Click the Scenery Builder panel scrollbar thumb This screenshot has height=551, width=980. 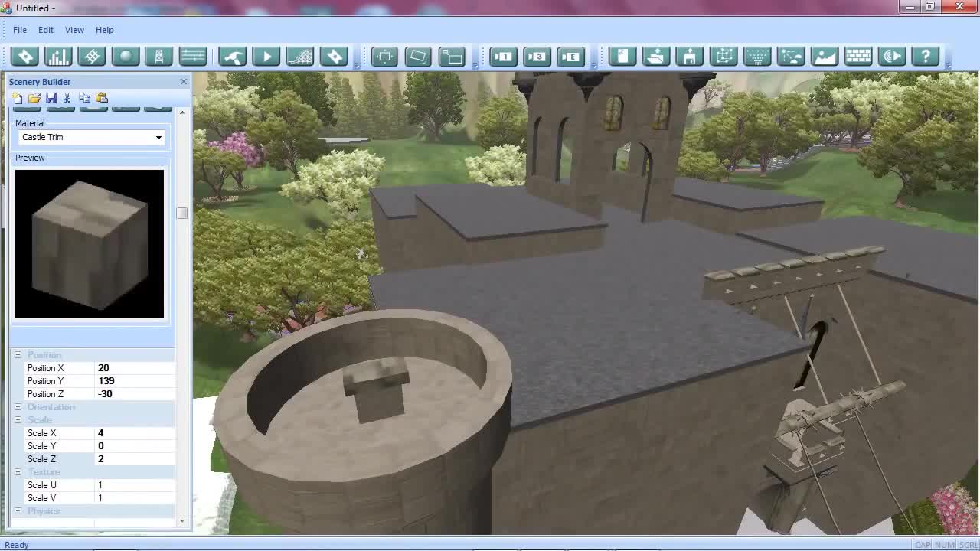tap(181, 214)
